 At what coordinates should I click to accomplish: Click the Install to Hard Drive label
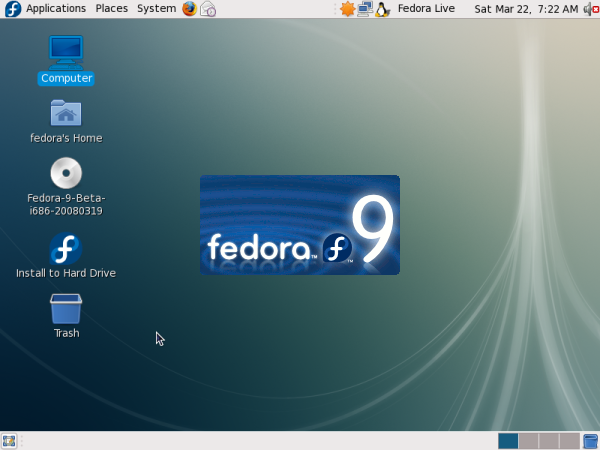[x=66, y=273]
